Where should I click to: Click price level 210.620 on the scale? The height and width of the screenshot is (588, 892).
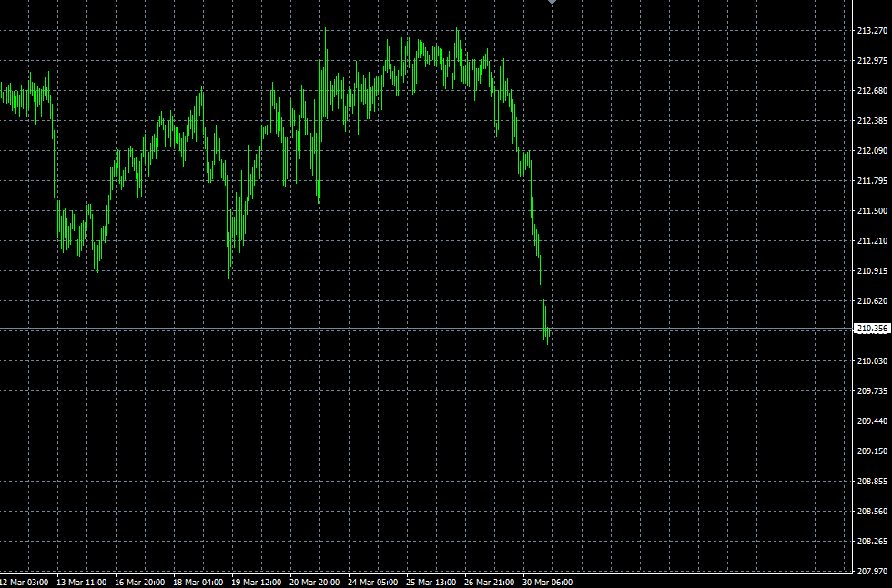click(x=872, y=301)
